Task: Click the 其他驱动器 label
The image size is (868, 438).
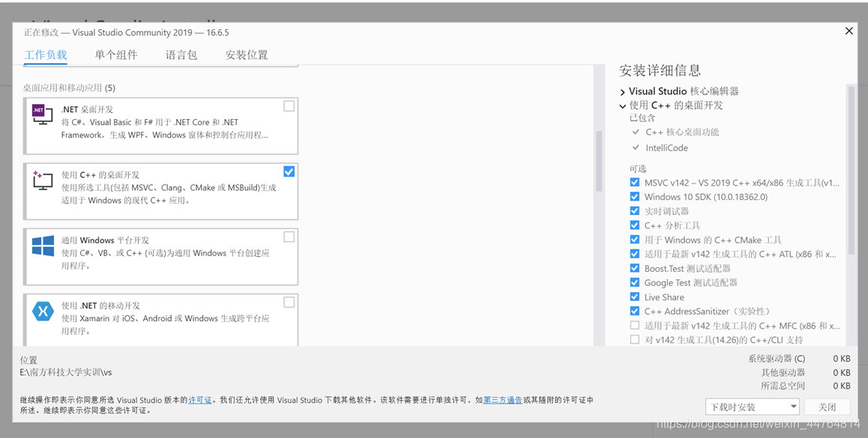Action: 783,372
